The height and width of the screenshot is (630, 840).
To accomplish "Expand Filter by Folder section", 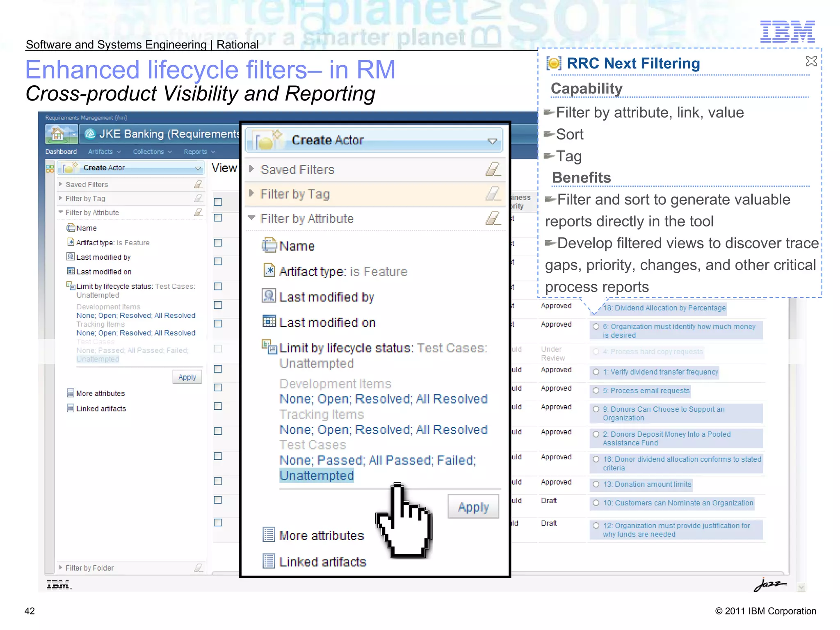I will 60,568.
